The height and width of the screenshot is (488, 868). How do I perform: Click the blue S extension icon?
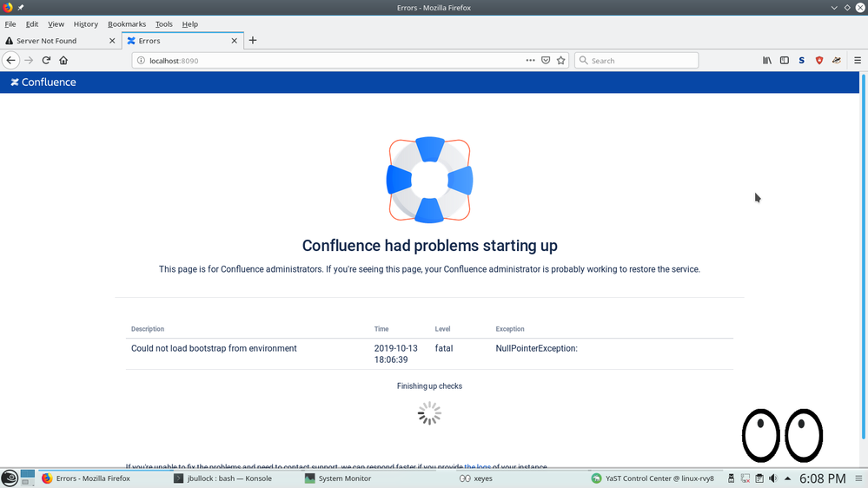(x=802, y=60)
